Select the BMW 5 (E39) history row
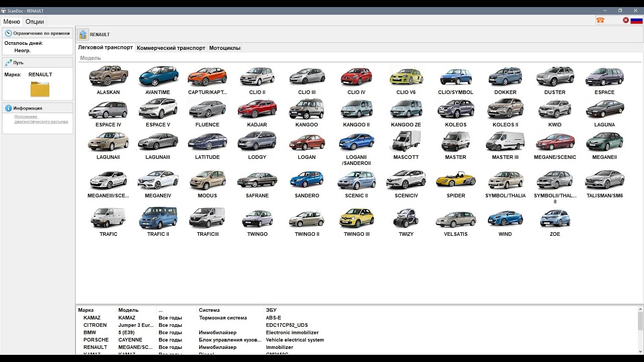 pos(357,332)
